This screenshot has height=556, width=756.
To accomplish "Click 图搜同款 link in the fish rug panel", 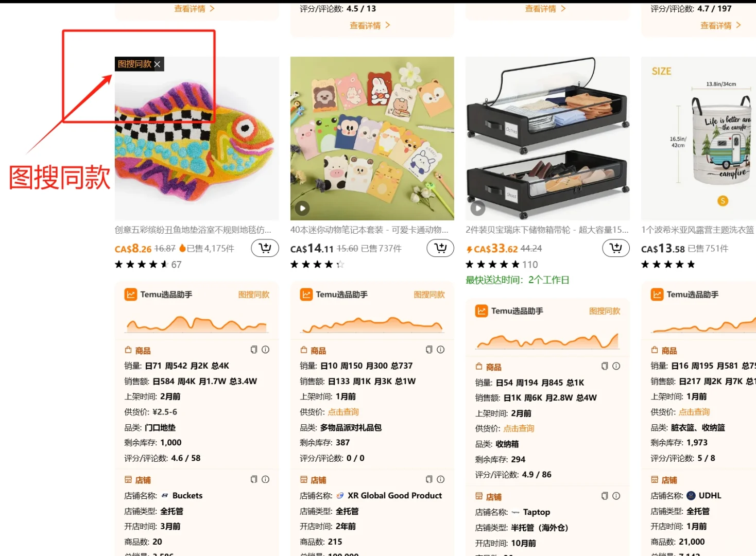I will click(x=254, y=294).
